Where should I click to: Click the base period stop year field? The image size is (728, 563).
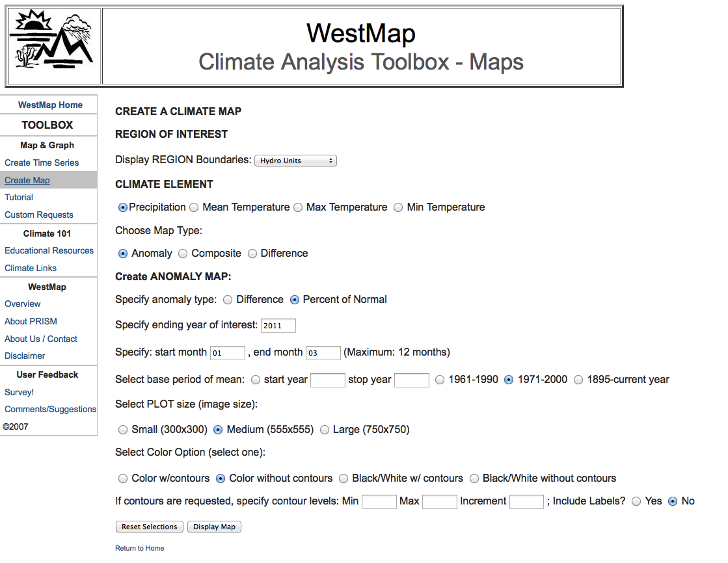tap(412, 380)
